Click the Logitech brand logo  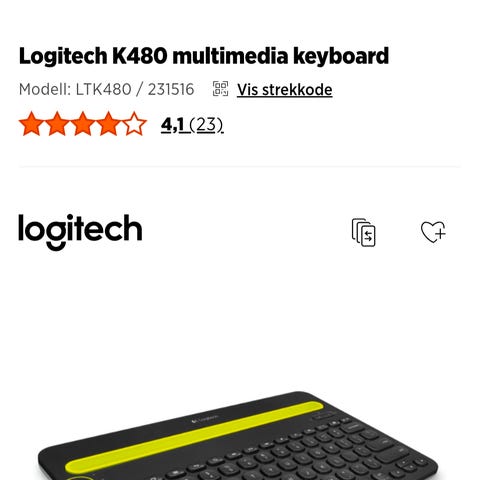coord(80,232)
